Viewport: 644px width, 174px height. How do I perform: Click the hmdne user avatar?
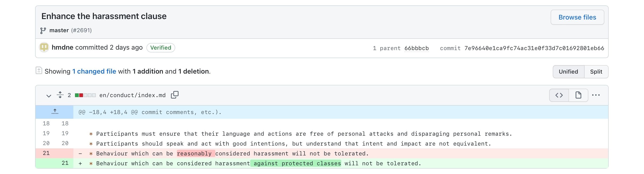(x=44, y=47)
